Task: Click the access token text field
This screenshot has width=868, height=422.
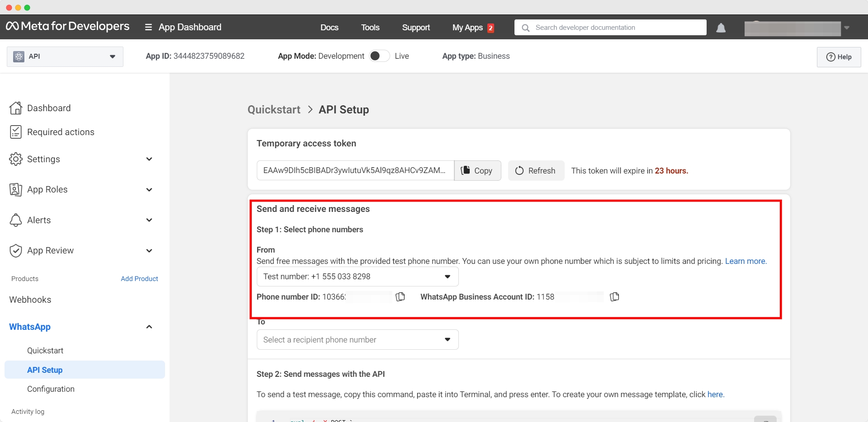Action: point(355,170)
